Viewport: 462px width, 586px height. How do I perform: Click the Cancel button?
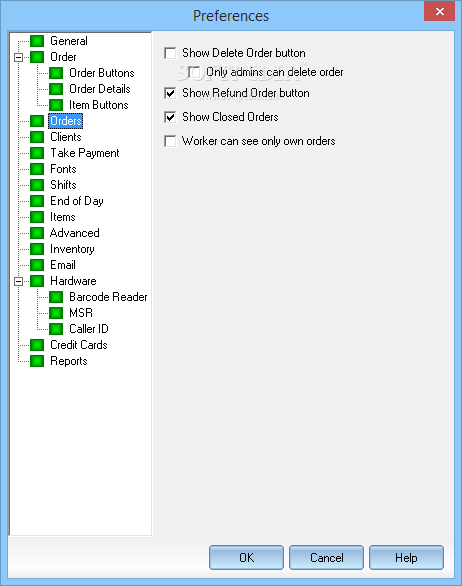pos(326,558)
